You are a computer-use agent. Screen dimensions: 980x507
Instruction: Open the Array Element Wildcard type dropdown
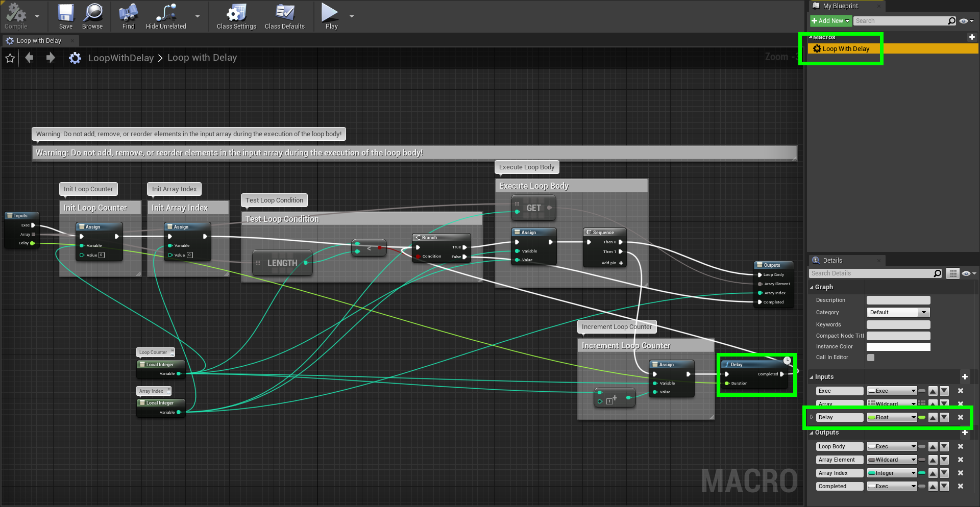point(892,460)
